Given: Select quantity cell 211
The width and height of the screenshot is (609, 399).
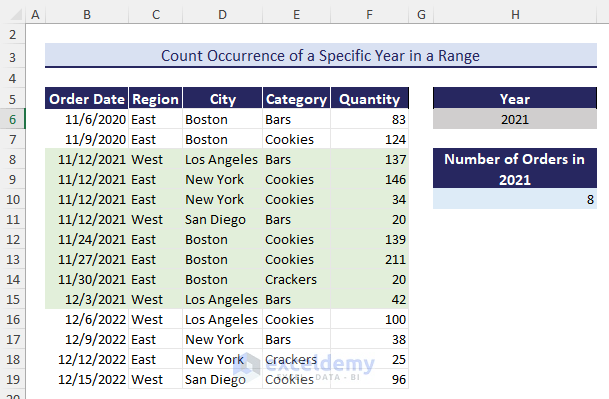Looking at the screenshot, I should click(x=369, y=259).
